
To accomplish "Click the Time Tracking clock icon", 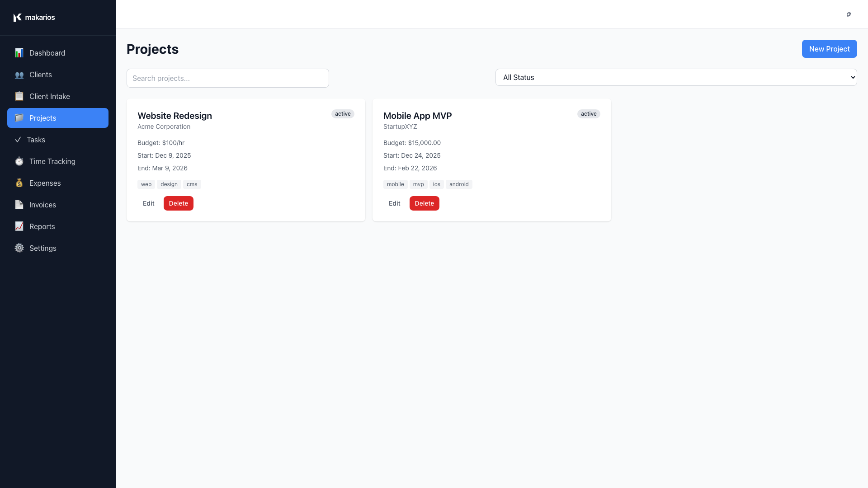I will click(x=19, y=161).
